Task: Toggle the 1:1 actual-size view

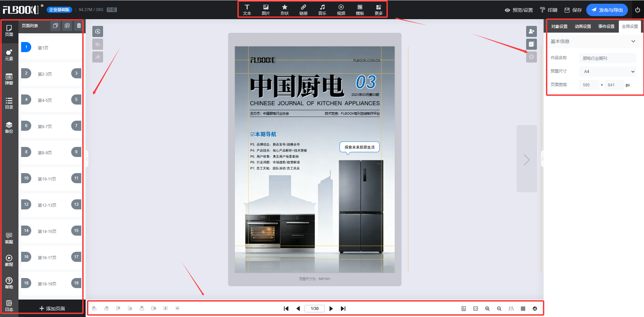Action: click(x=475, y=309)
